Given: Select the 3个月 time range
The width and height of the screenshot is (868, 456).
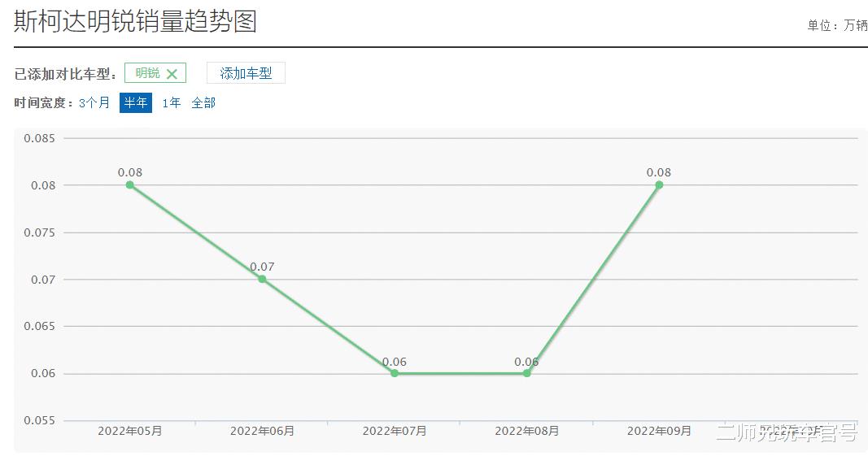Looking at the screenshot, I should 94,103.
